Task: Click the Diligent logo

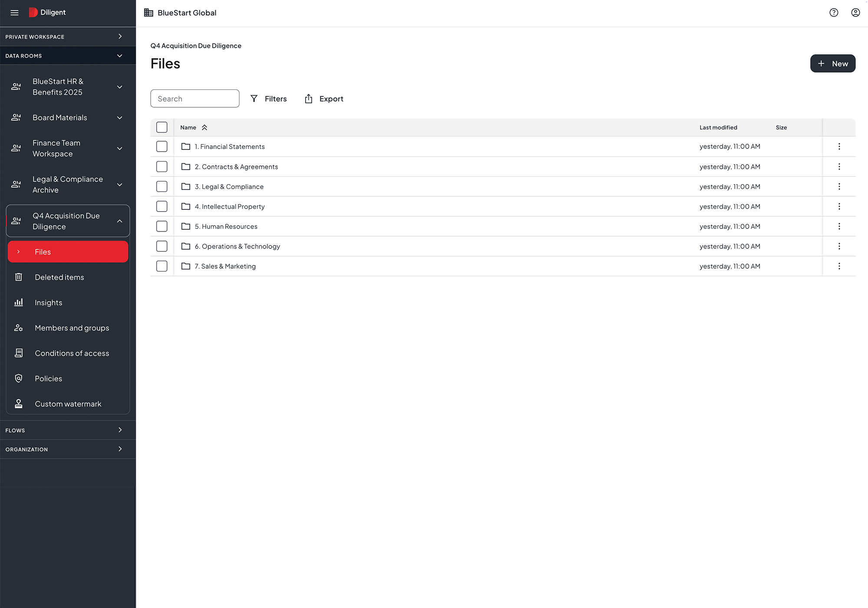Action: tap(47, 13)
